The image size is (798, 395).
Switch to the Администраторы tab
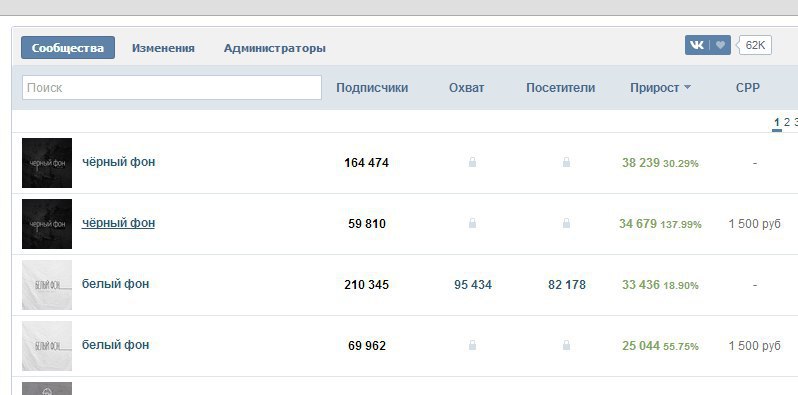click(275, 48)
